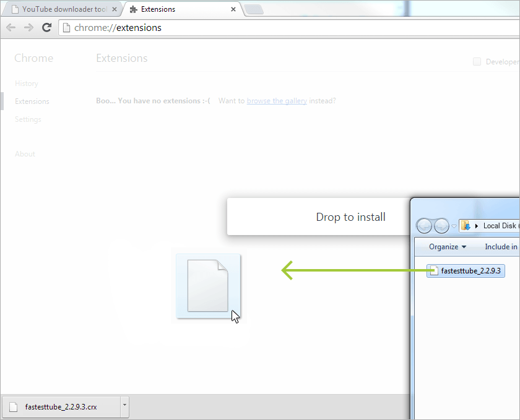Click the 'Extensions' page heading
The height and width of the screenshot is (420, 520).
(x=122, y=58)
